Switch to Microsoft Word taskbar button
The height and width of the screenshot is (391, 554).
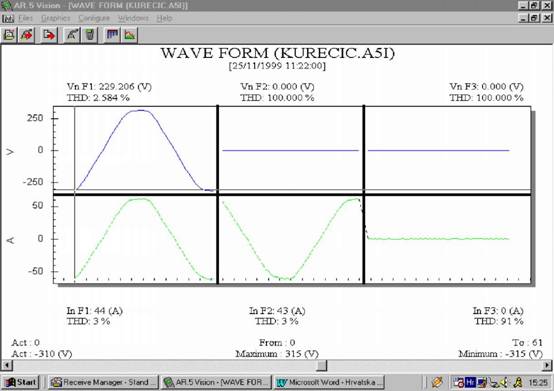329,382
